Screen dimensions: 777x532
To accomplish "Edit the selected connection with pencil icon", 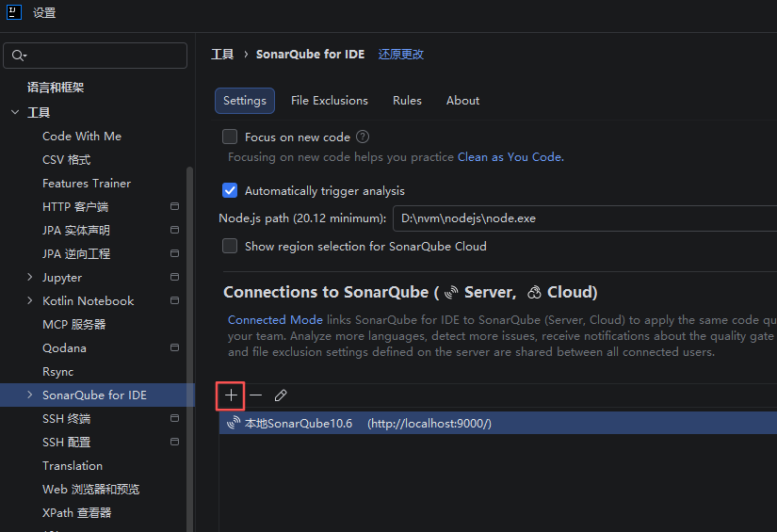I will pos(281,395).
